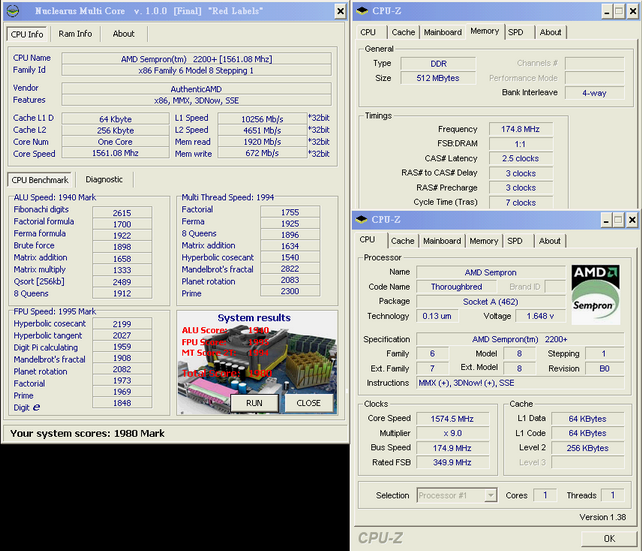Click Hyperbolic cosecant FPU score 2199
Viewport: 642px width, 551px height.
122,324
